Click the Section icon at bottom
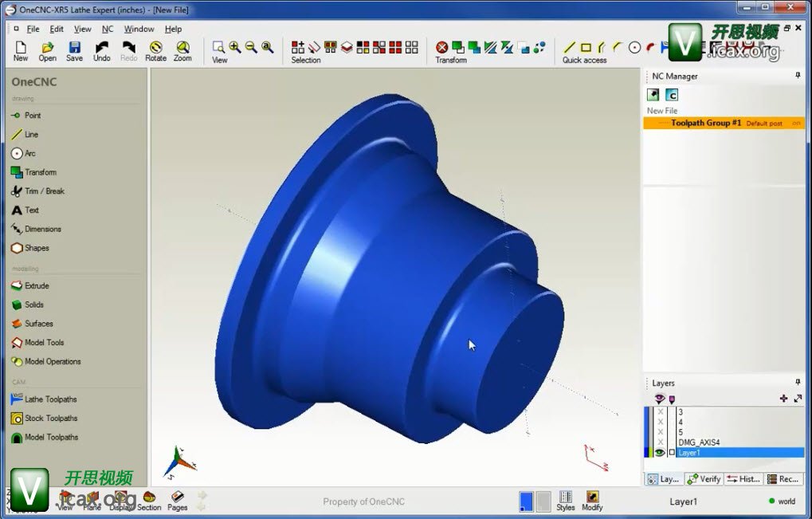The height and width of the screenshot is (519, 812). (x=149, y=501)
